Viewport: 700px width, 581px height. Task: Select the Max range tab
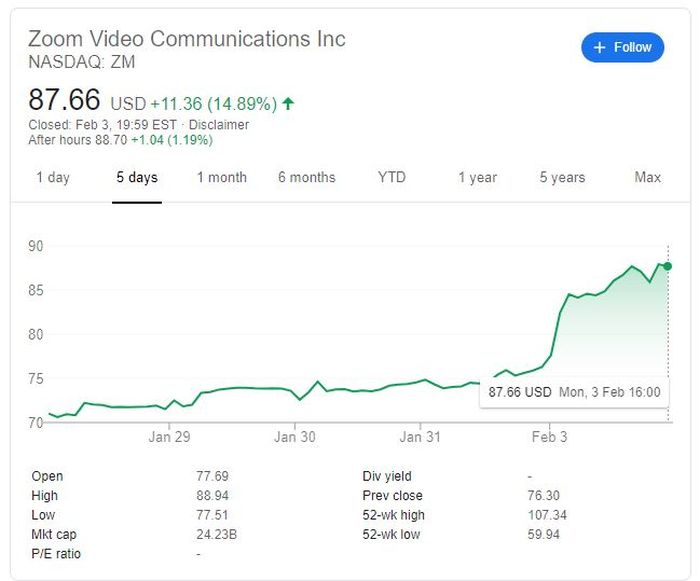(648, 177)
